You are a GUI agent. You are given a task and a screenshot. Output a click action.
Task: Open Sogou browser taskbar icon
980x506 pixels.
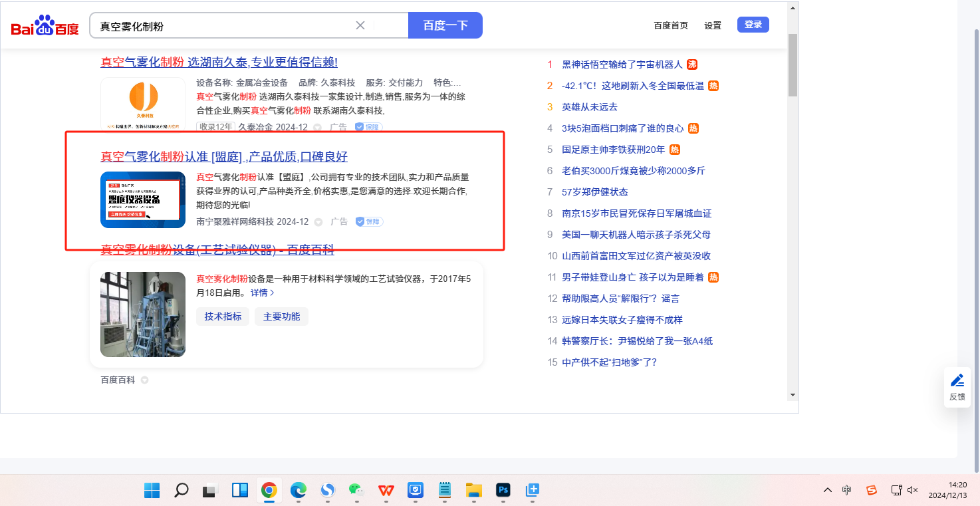pos(327,491)
